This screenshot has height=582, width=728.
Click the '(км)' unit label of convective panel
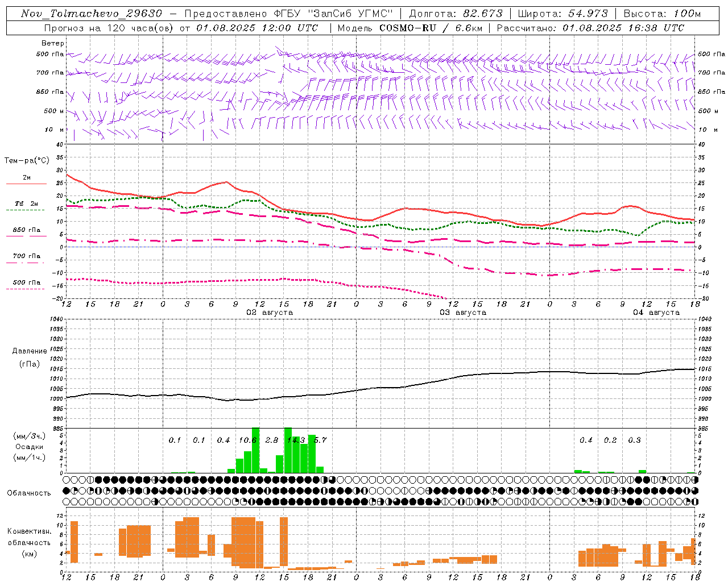click(29, 554)
